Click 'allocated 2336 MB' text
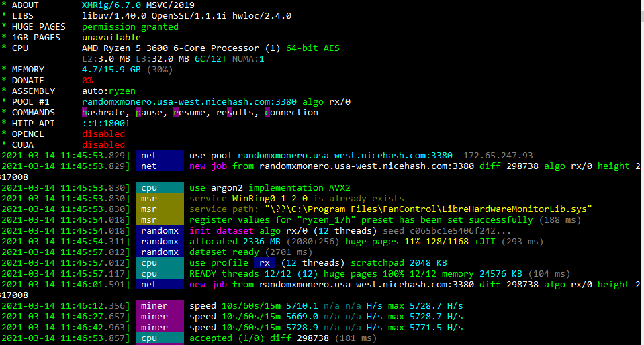Screen dimensions: 644x345 coord(235,241)
